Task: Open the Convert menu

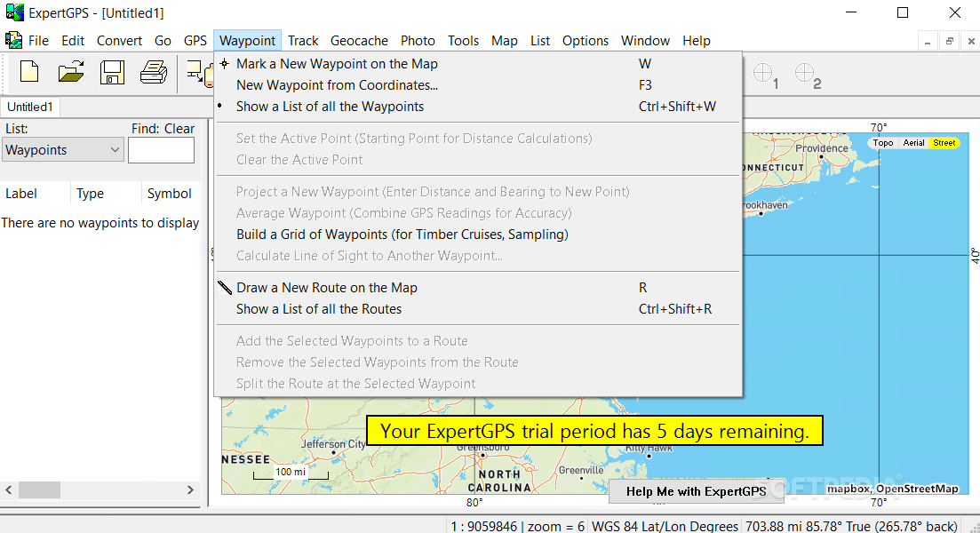Action: (119, 41)
